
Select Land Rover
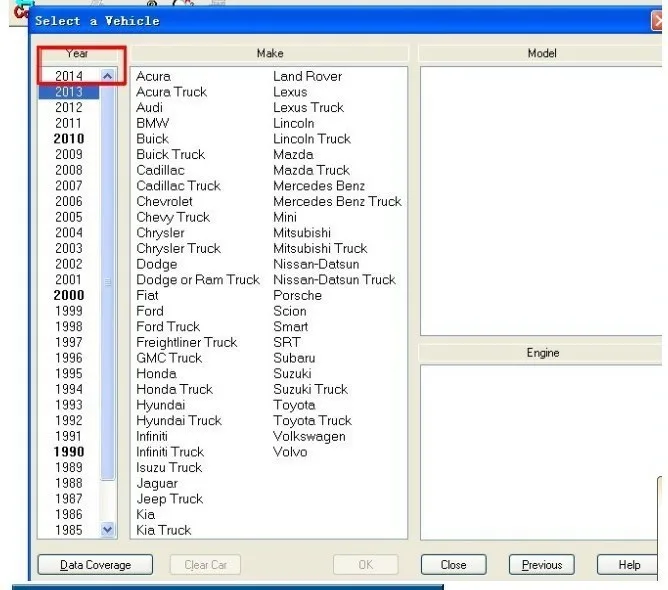click(x=308, y=76)
